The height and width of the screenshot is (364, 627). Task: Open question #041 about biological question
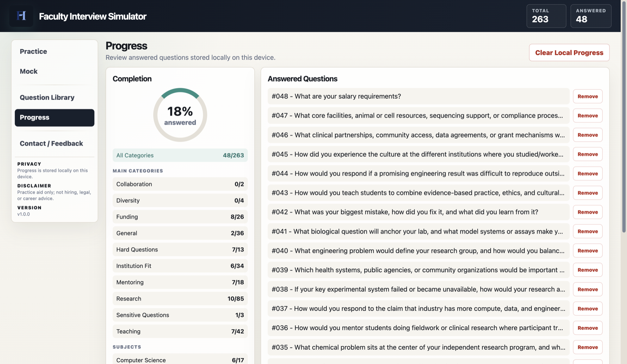point(419,231)
